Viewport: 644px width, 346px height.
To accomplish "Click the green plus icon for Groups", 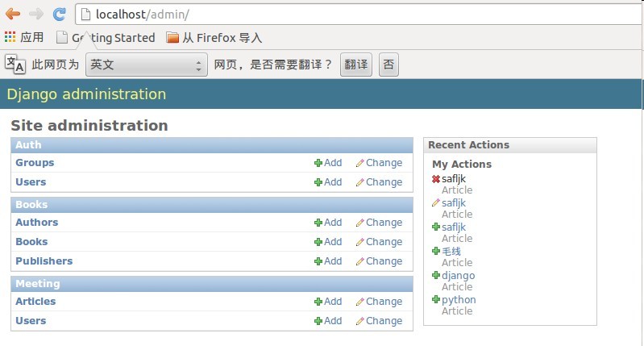I will (x=318, y=163).
